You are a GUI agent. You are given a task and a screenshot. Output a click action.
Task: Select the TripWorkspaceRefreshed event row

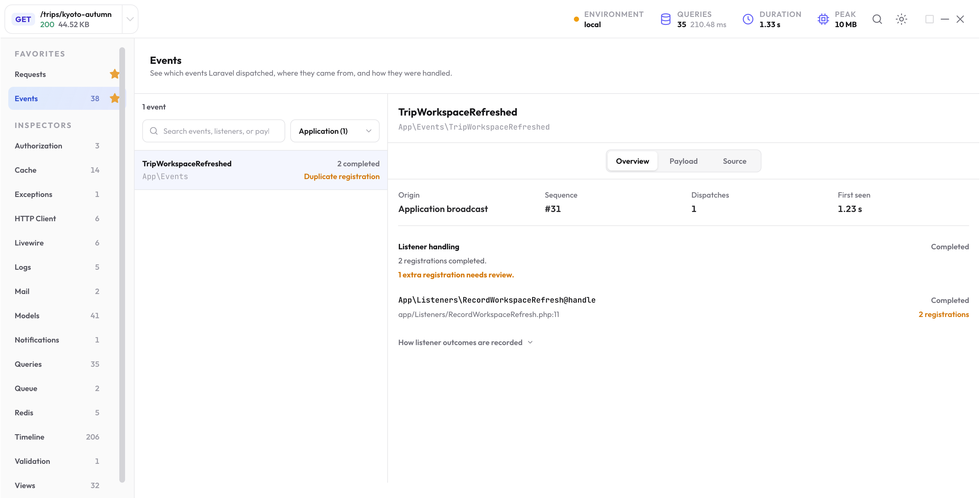click(x=261, y=170)
